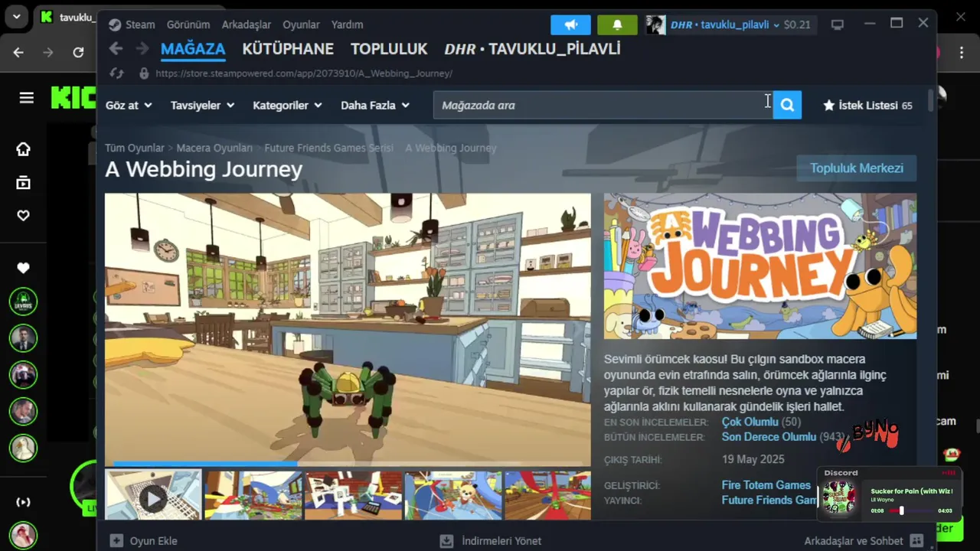Click the Steam announcements megaphone button
Viewport: 980px width, 551px height.
pyautogui.click(x=570, y=24)
